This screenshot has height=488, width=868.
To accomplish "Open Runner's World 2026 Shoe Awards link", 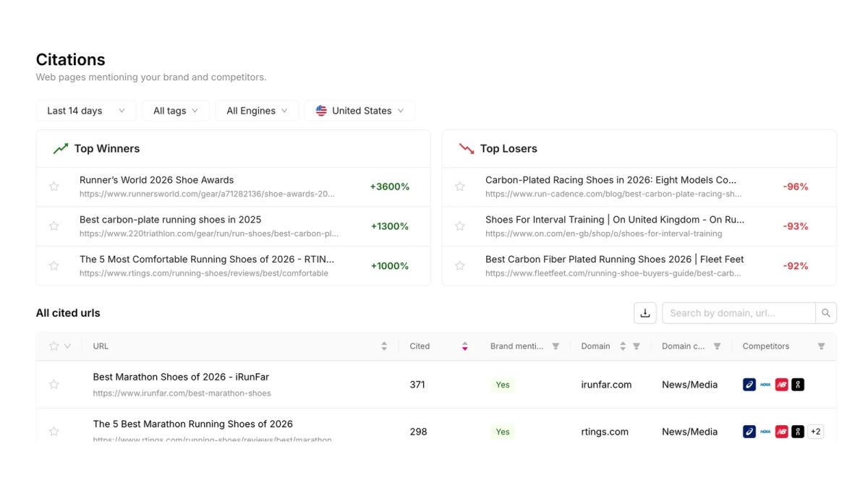I will 157,180.
